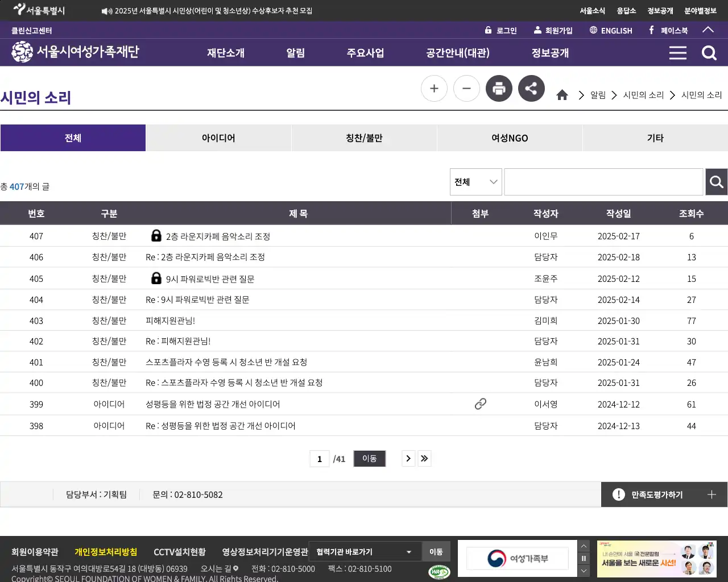Click the attachment link icon on post 399
The image size is (728, 582).
coord(480,404)
